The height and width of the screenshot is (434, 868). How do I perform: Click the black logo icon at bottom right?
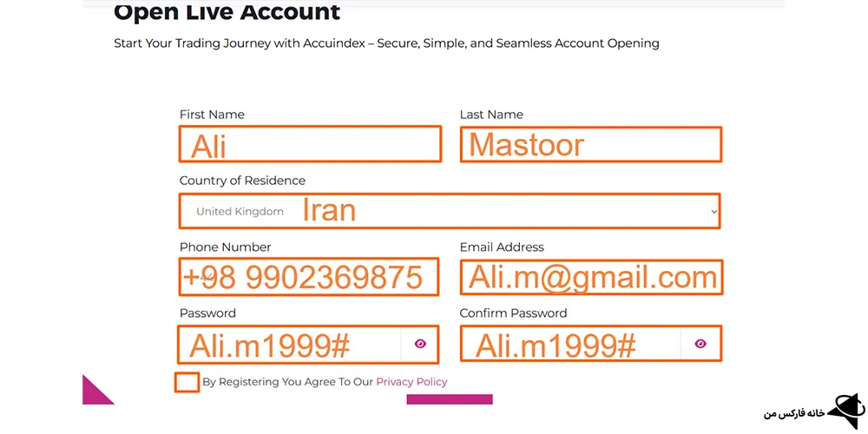[x=844, y=411]
